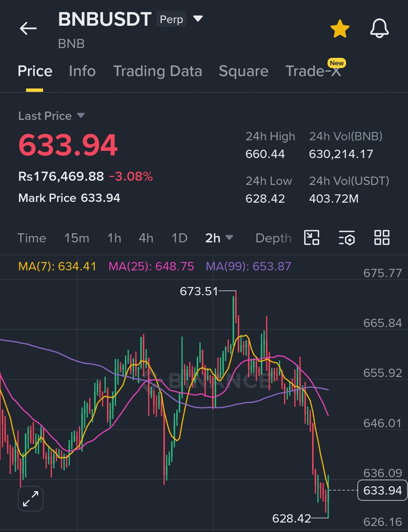The height and width of the screenshot is (532, 408).
Task: Open chart indicator settings icon
Action: click(x=347, y=238)
